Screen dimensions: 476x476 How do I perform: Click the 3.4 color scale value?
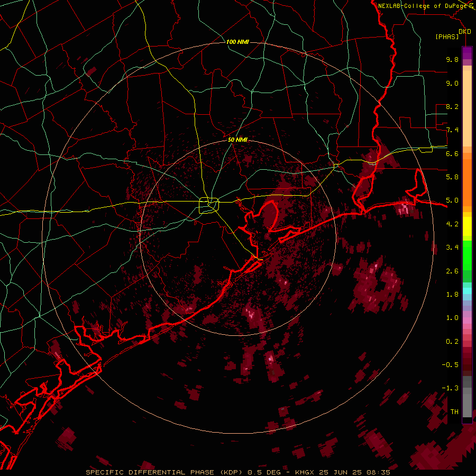(x=452, y=247)
